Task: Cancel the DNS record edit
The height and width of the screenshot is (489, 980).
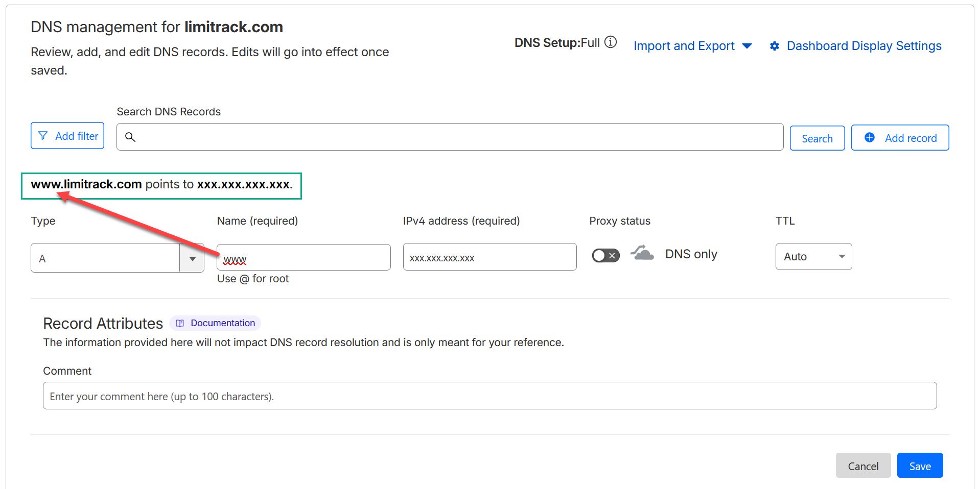Action: (x=863, y=466)
